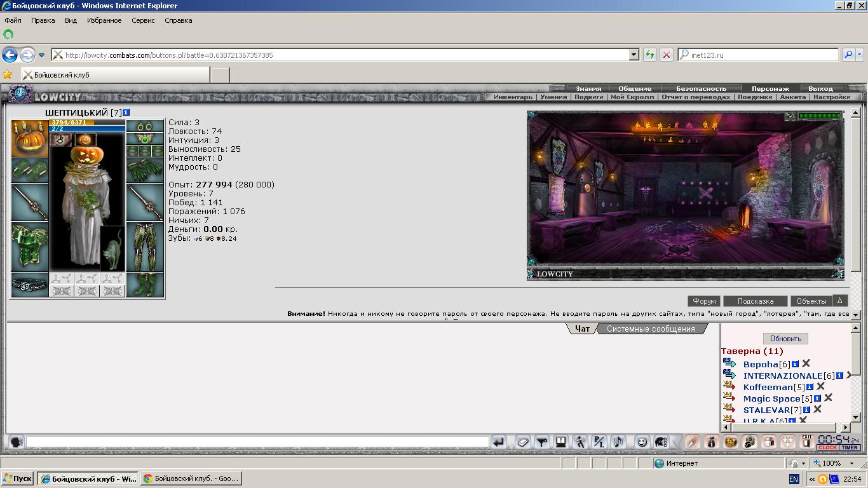Viewport: 868px width, 488px height.
Task: Click Обновить refresh button
Action: [785, 339]
